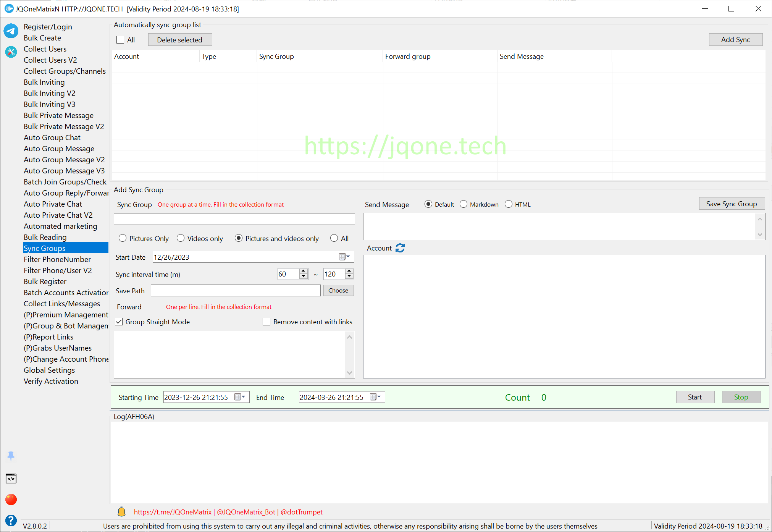
Task: Click the blue pin icon
Action: tap(11, 456)
